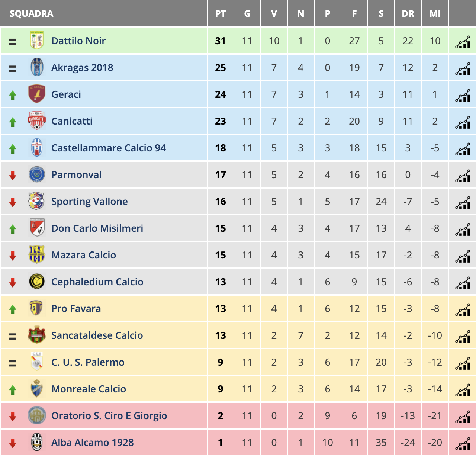Click the Sporting Vallone team crest

(37, 201)
